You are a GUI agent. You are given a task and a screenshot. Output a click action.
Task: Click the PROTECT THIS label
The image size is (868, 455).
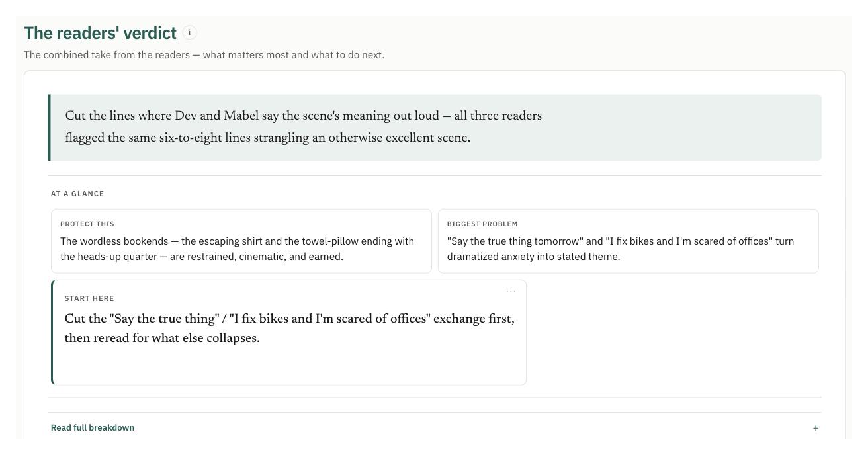87,224
